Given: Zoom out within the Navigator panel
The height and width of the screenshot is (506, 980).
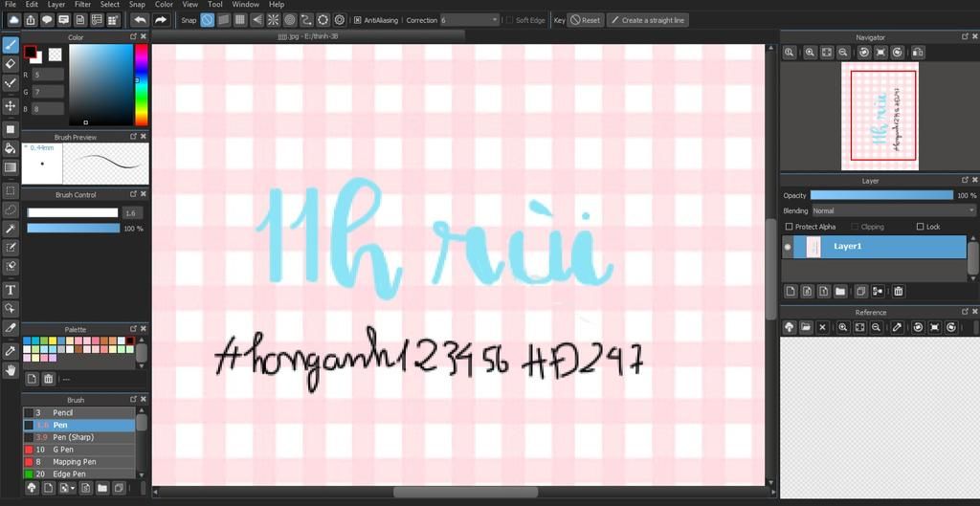Looking at the screenshot, I should click(x=843, y=53).
